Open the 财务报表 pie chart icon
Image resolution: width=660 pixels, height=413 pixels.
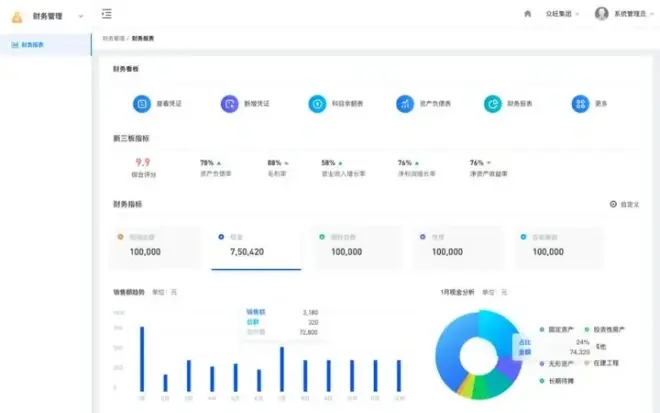click(492, 103)
